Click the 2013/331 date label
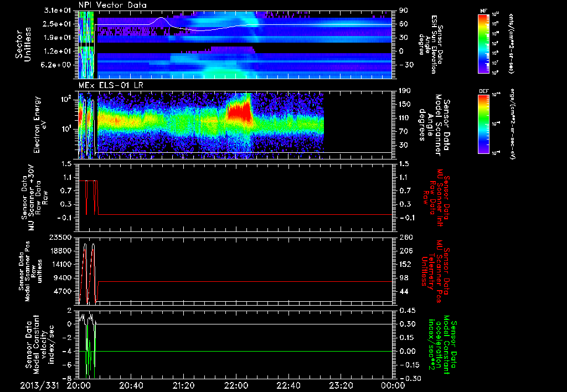This screenshot has height=392, width=567. pyautogui.click(x=39, y=385)
